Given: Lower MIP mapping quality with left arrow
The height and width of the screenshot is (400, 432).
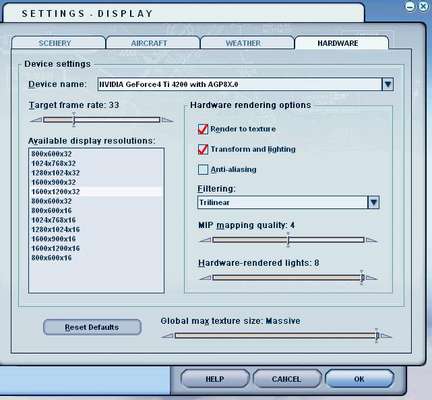Looking at the screenshot, I should (x=205, y=240).
